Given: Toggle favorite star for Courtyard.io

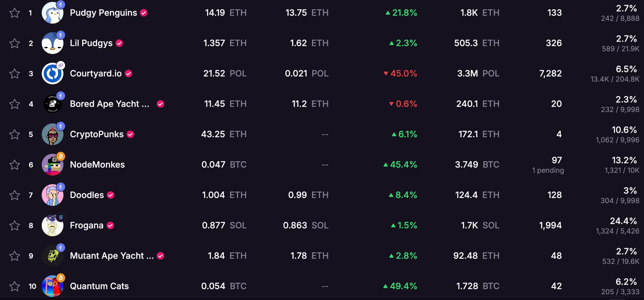Looking at the screenshot, I should (x=15, y=74).
